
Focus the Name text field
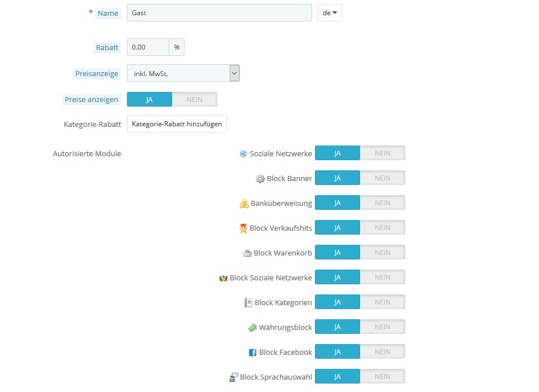[x=219, y=13]
